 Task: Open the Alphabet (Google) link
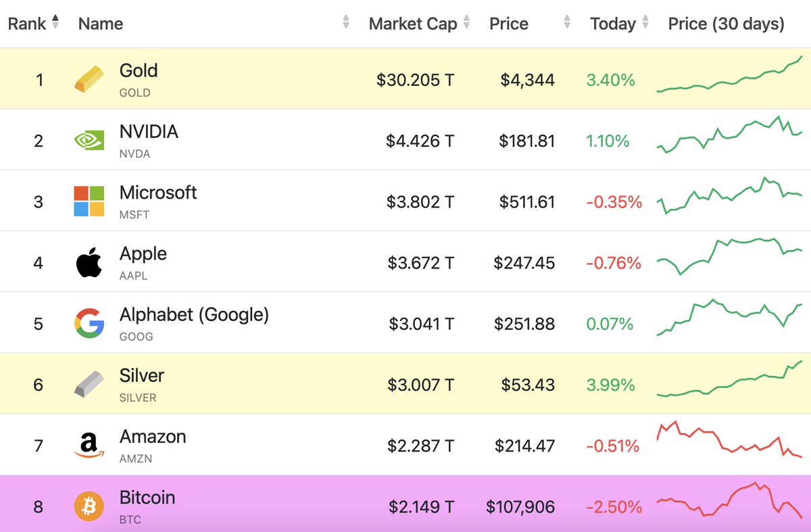[x=194, y=314]
